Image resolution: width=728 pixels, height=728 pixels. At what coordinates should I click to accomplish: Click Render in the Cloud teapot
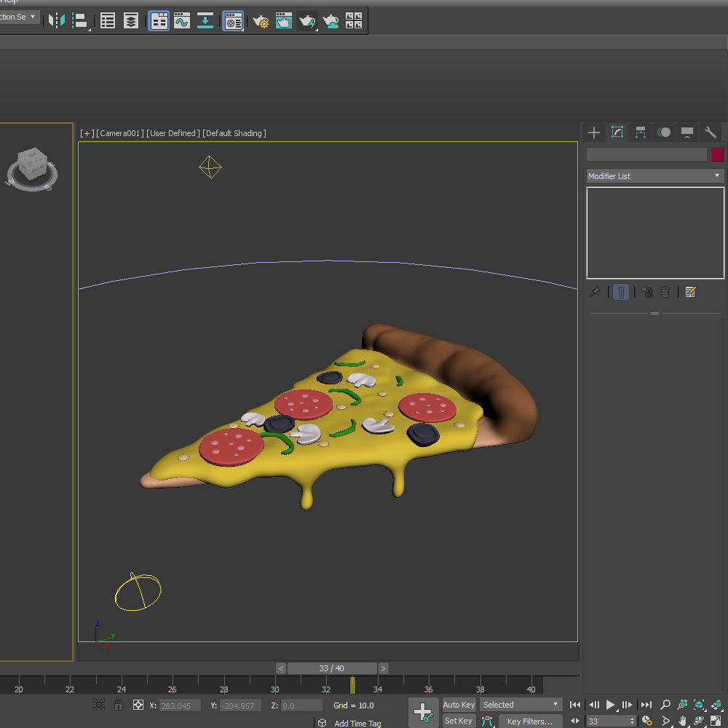tap(331, 21)
